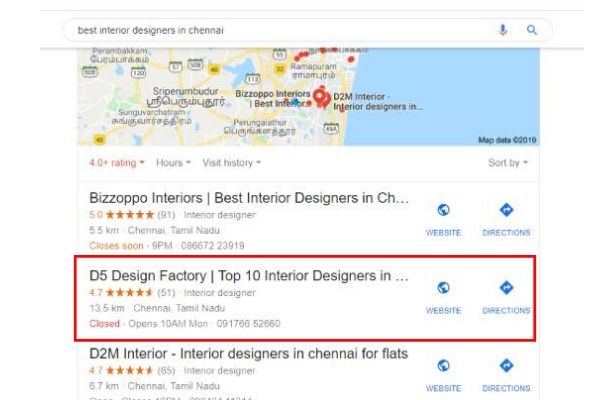The height and width of the screenshot is (400, 610).
Task: Open the D2M Interior listing title
Action: click(x=249, y=354)
